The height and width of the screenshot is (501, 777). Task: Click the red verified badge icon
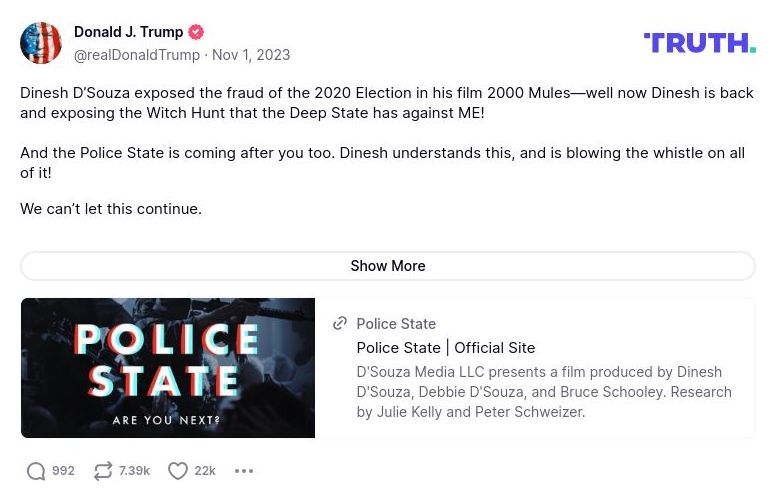pos(197,32)
